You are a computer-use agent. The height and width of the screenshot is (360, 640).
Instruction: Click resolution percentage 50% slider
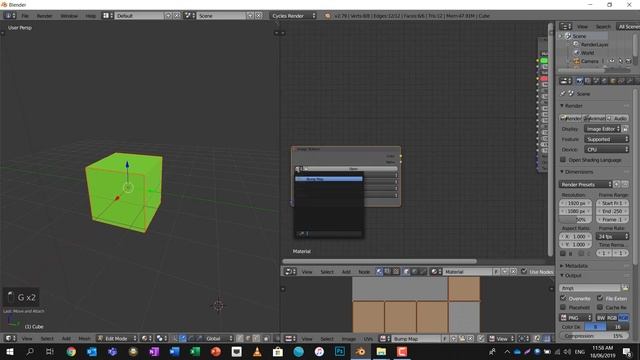pos(575,220)
